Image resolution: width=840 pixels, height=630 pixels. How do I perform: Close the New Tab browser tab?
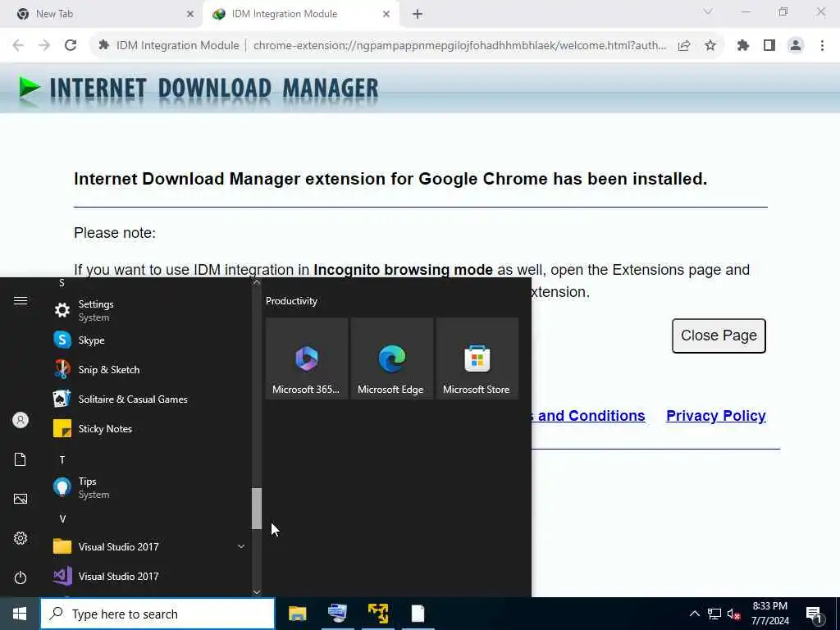point(190,15)
